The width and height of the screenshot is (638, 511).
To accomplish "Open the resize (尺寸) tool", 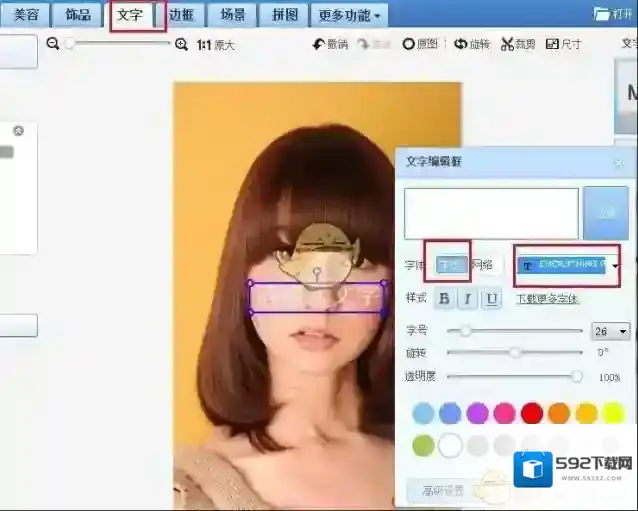I will (563, 45).
